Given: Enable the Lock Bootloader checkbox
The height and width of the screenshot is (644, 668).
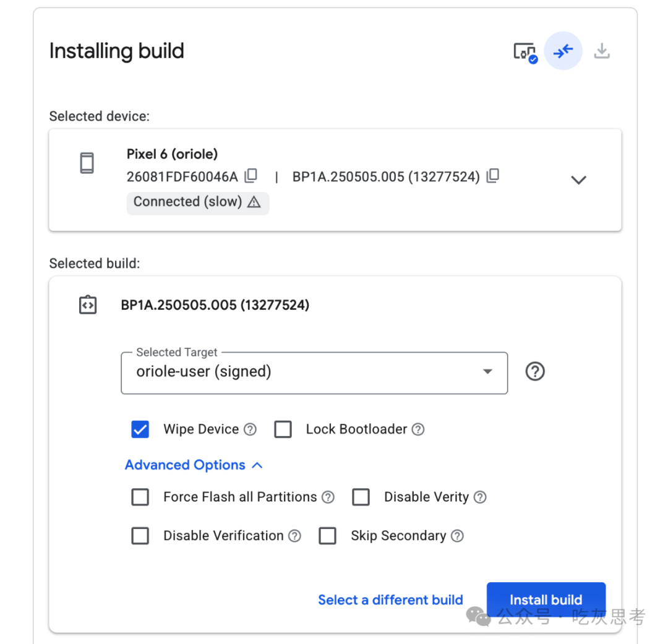Looking at the screenshot, I should [283, 429].
